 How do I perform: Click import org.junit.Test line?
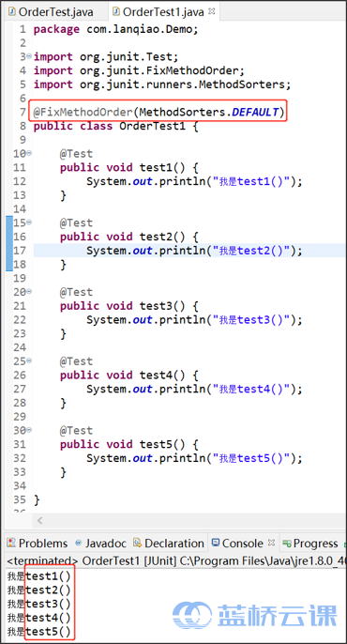pyautogui.click(x=106, y=56)
